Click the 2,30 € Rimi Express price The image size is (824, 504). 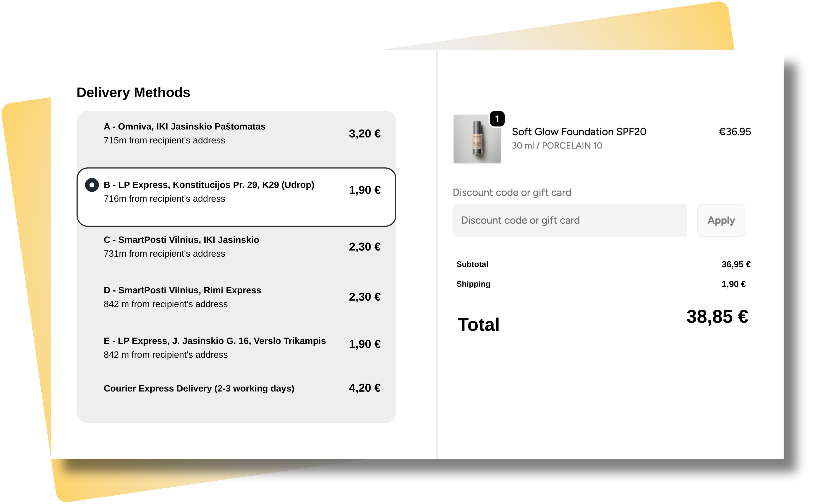[x=365, y=297]
